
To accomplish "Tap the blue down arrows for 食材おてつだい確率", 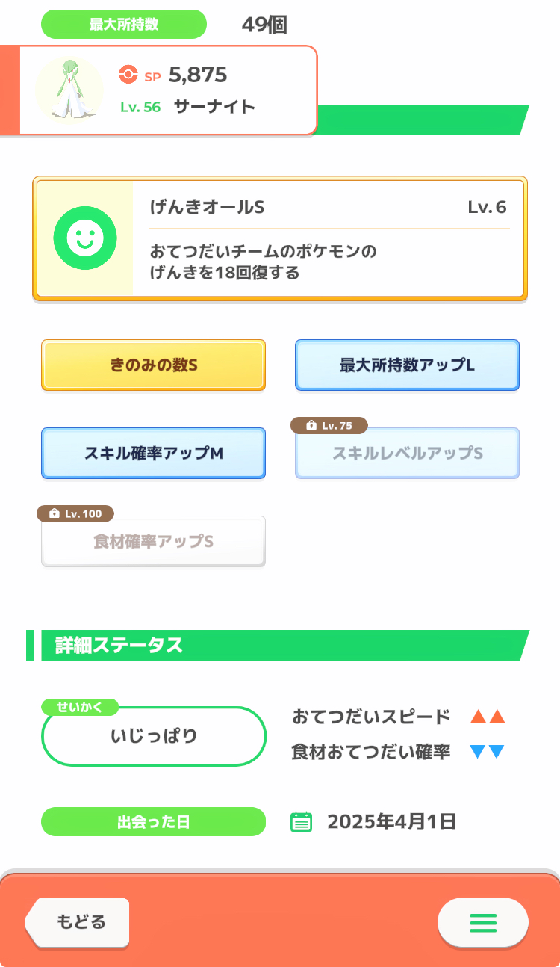I will coord(488,752).
